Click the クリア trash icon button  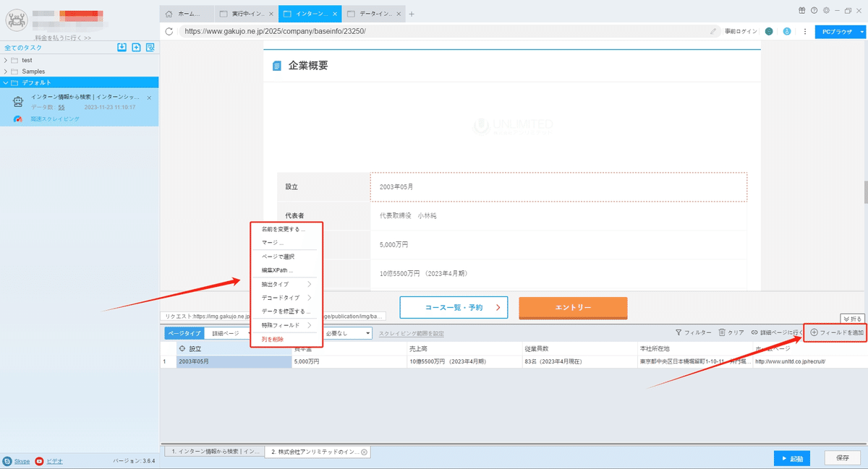coord(731,333)
